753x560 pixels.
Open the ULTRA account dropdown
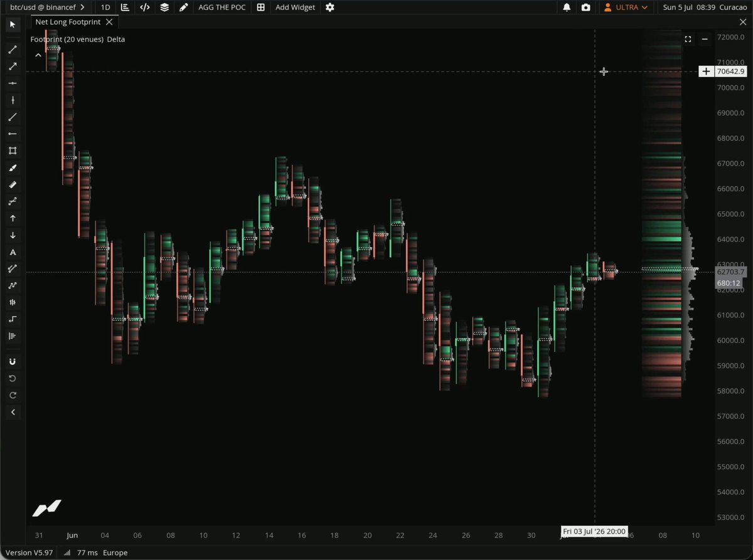pos(625,8)
